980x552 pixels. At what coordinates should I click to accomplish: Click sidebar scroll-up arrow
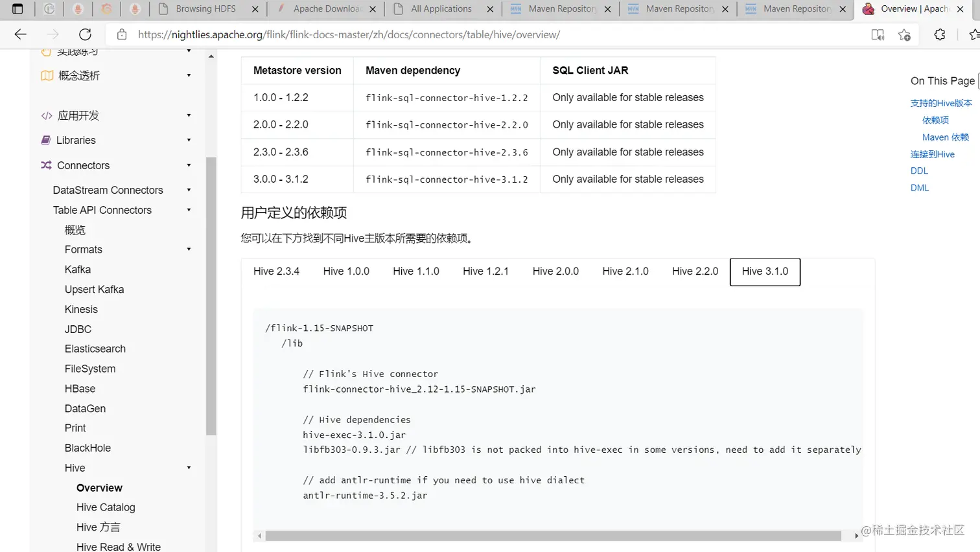coord(211,57)
